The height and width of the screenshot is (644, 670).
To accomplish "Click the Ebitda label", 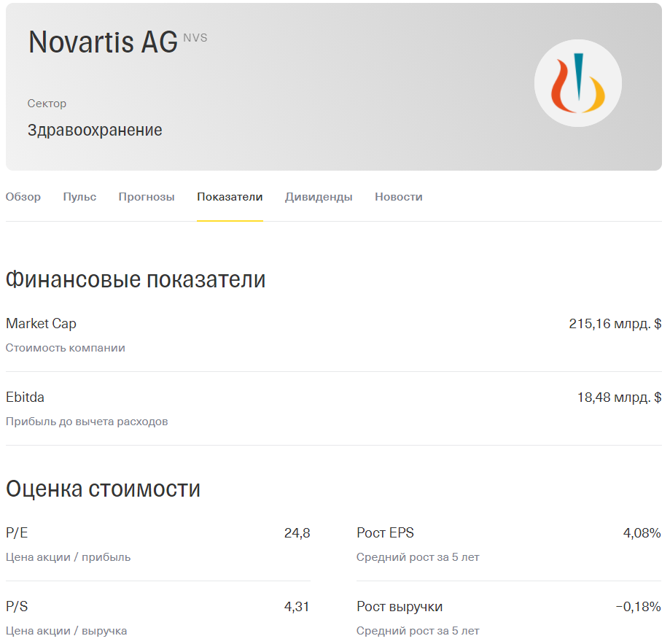I will [x=25, y=397].
